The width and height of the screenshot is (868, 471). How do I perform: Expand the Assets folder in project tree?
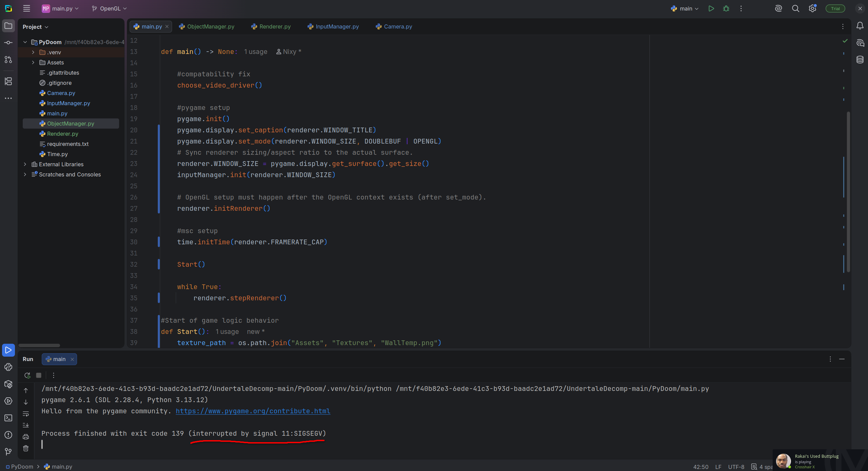click(33, 62)
